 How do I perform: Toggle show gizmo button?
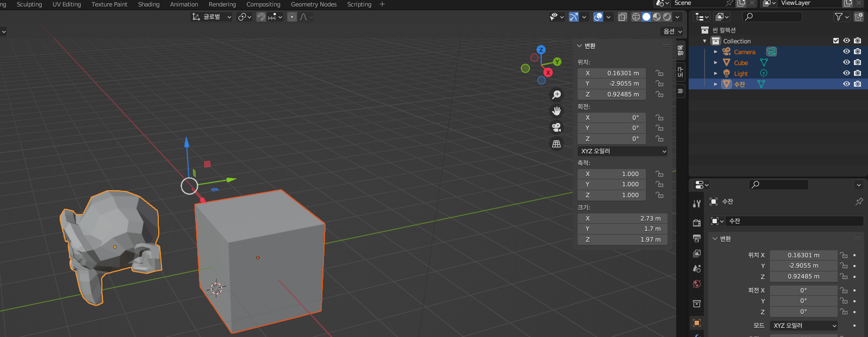coord(574,17)
